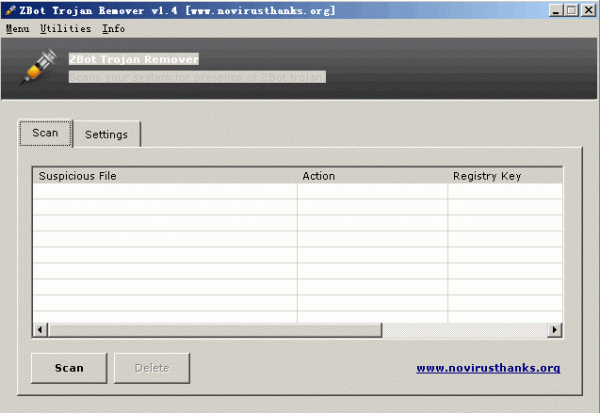Click the Scan button to start scanning
This screenshot has height=413, width=600.
(69, 368)
